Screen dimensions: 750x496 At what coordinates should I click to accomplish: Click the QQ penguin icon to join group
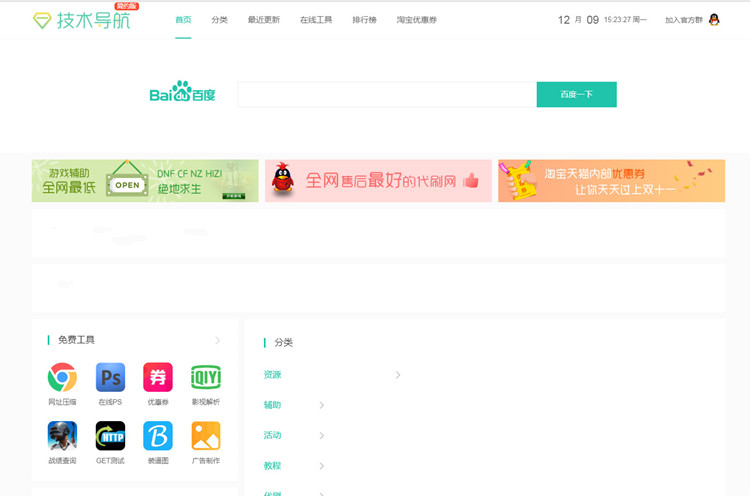tap(714, 19)
